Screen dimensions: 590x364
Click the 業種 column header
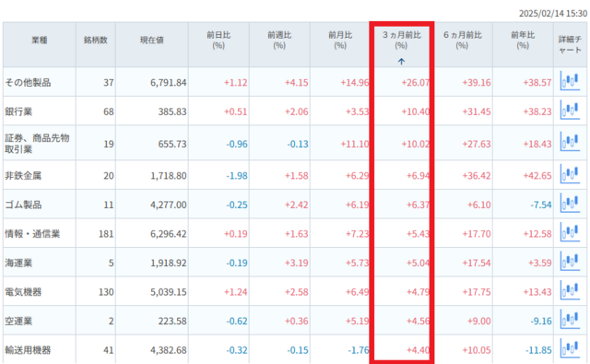[39, 41]
